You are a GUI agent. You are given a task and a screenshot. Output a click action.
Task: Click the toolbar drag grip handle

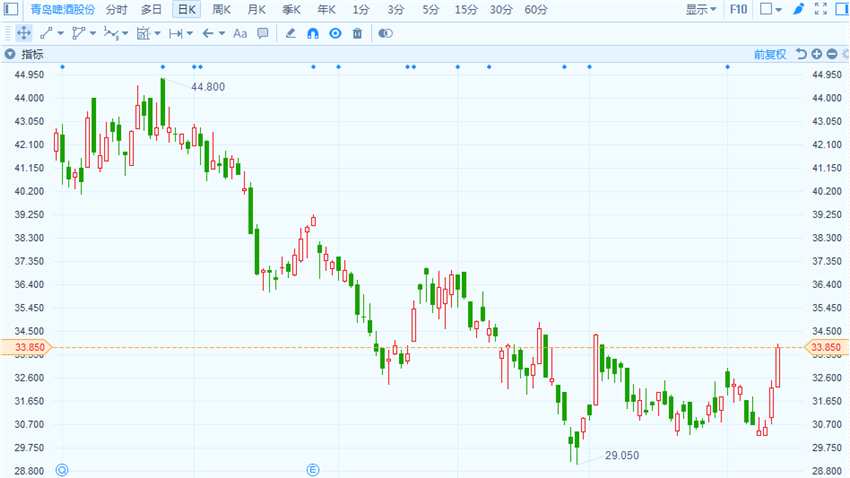[x=8, y=34]
